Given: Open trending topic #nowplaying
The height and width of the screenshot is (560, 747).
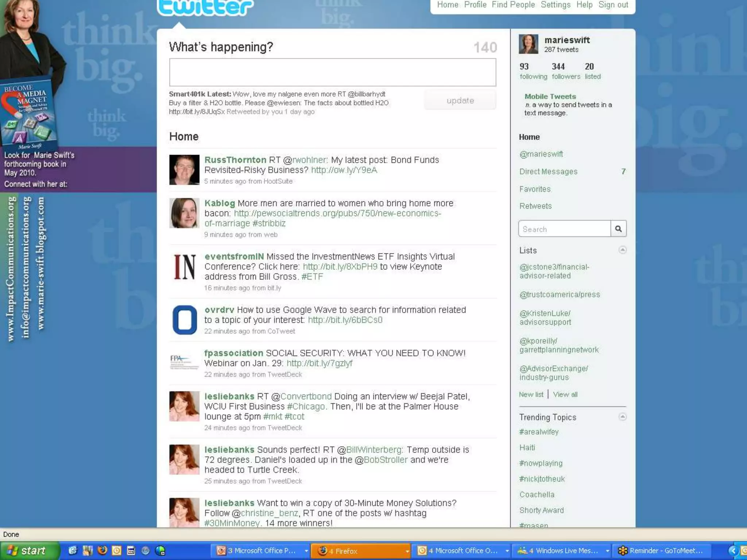Looking at the screenshot, I should (541, 463).
